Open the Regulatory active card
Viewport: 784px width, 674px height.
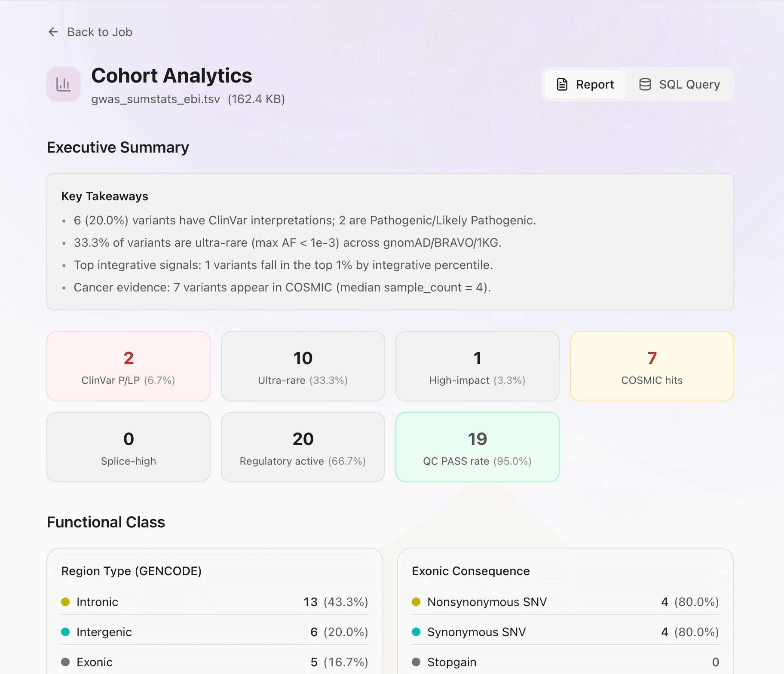303,447
